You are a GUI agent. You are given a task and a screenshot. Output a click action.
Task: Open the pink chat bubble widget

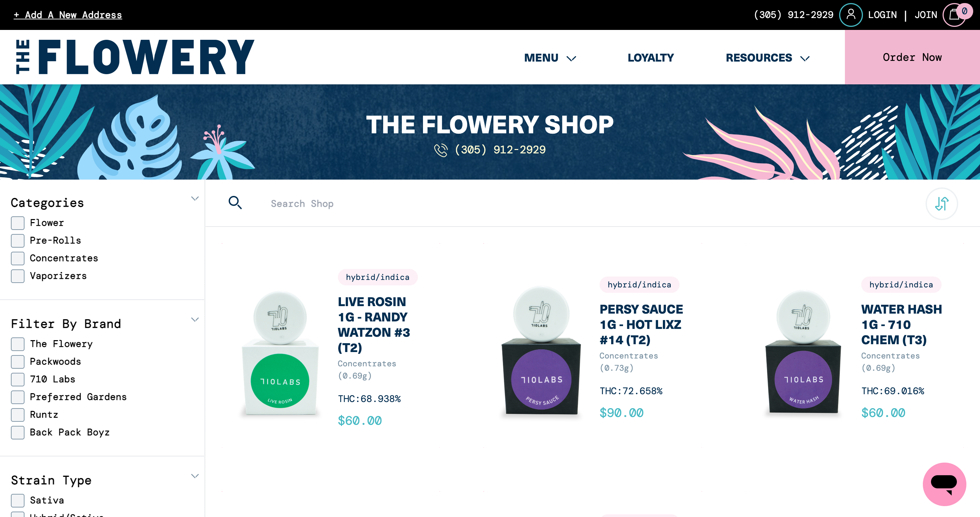point(944,484)
